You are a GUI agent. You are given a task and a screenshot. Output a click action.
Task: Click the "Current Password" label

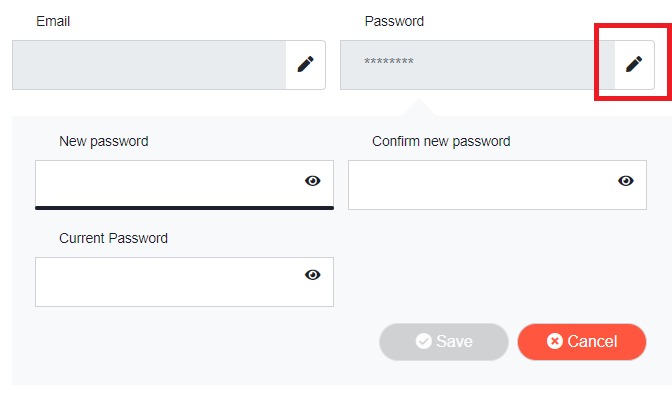point(113,238)
